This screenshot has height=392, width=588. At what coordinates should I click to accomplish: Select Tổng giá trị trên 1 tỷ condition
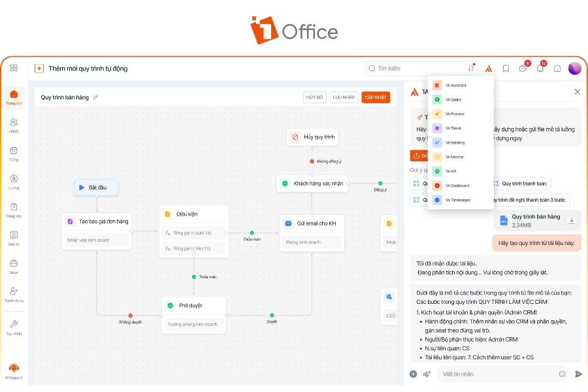click(194, 248)
